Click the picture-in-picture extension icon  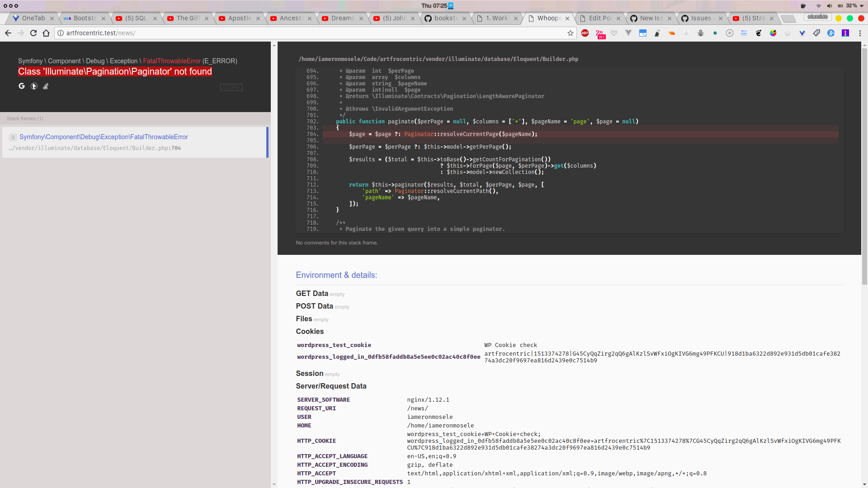(x=643, y=33)
